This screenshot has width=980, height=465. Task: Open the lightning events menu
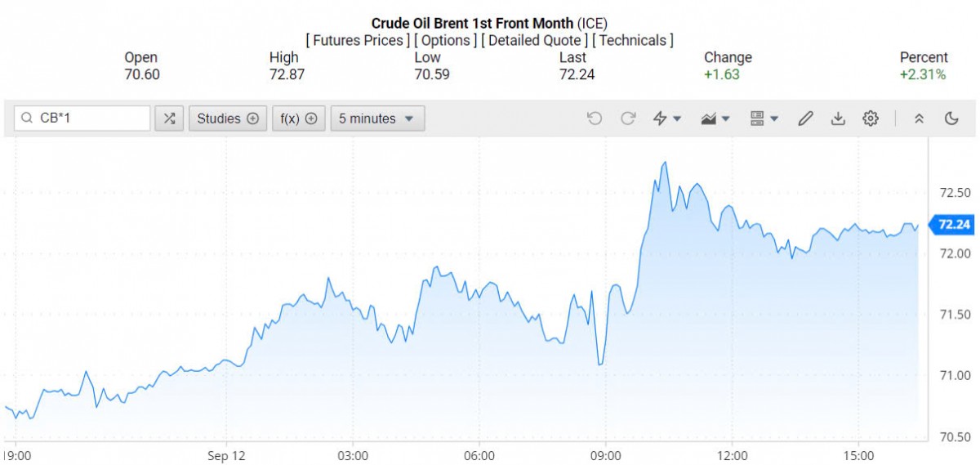(667, 118)
